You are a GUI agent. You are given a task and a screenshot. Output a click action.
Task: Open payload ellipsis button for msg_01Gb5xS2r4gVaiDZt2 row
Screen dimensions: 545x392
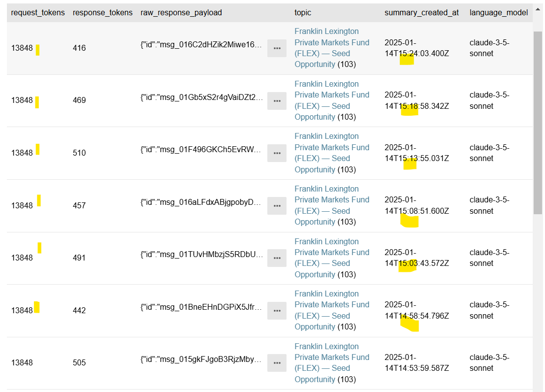pos(277,101)
